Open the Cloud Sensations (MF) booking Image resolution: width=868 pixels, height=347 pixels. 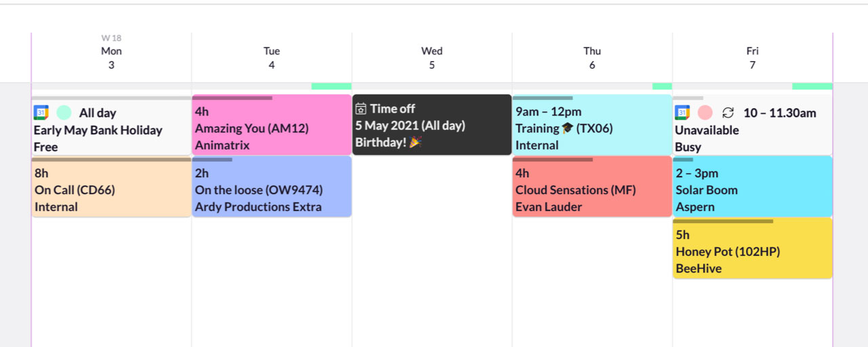592,187
